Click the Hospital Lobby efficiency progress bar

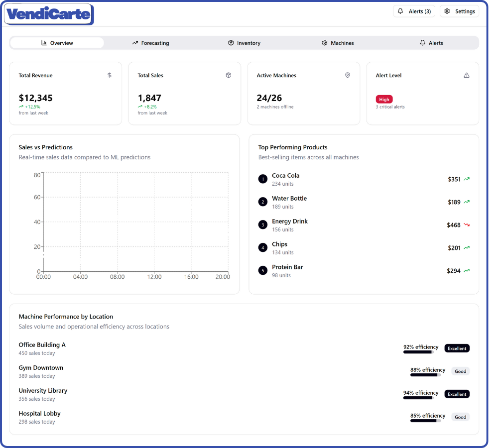pos(425,421)
